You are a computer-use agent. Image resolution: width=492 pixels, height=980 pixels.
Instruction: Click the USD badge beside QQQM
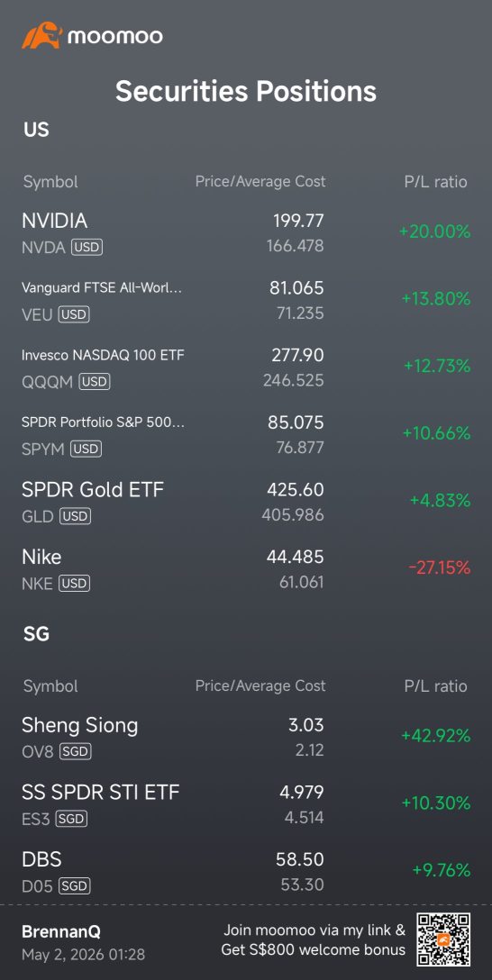(x=95, y=382)
